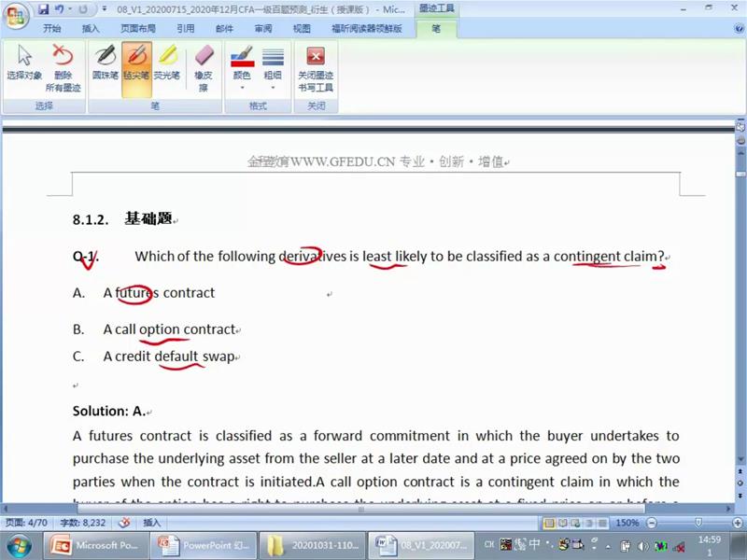This screenshot has width=747, height=560.
Task: Redo the last action
Action: click(83, 8)
